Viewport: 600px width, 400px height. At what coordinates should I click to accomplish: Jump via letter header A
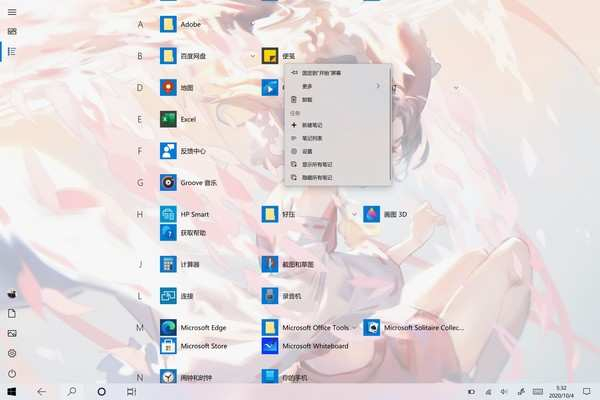click(x=140, y=24)
